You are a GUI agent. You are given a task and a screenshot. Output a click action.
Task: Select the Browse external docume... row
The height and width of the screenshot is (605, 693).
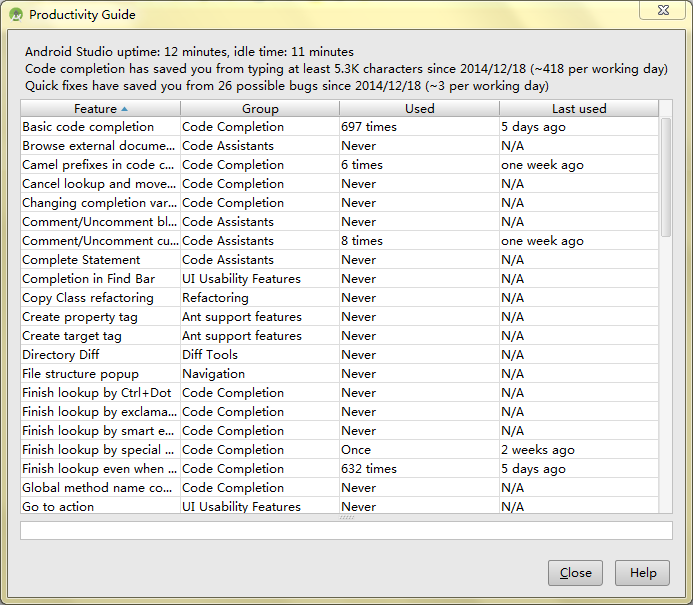(x=339, y=146)
